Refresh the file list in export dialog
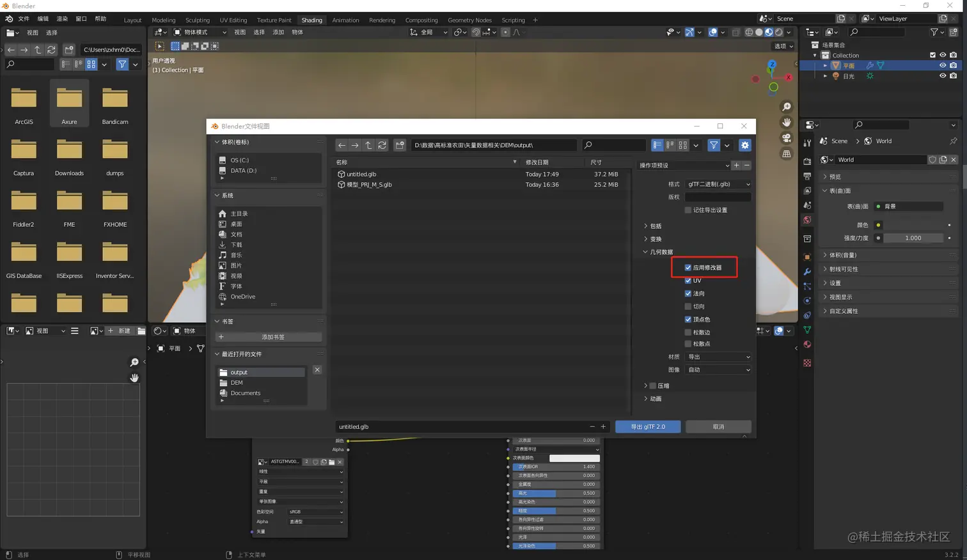The image size is (967, 560). pyautogui.click(x=382, y=145)
